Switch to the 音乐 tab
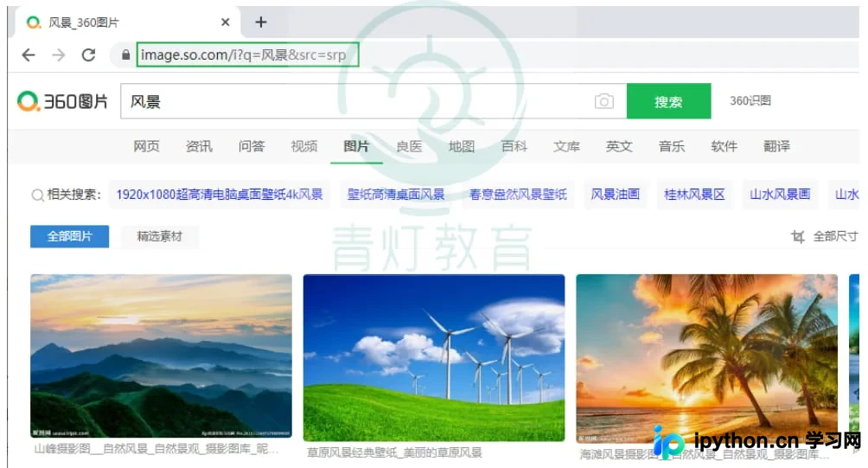Screen dimensions: 868x468 672,146
